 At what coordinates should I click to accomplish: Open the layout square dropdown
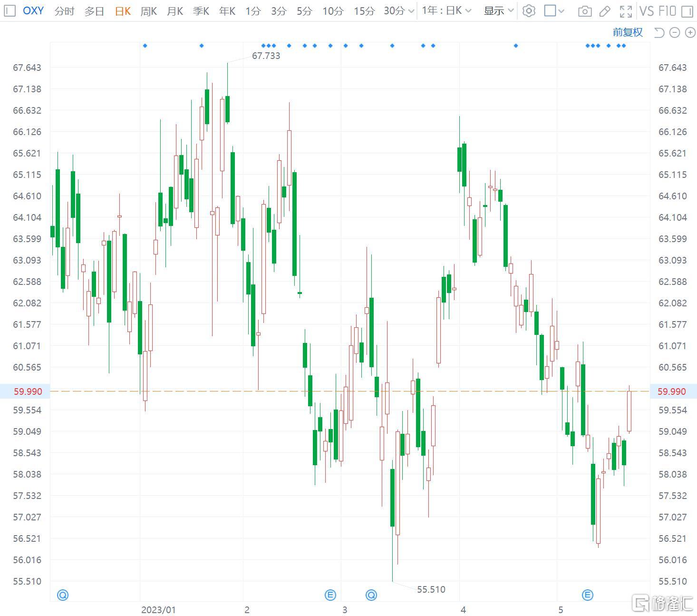click(554, 10)
